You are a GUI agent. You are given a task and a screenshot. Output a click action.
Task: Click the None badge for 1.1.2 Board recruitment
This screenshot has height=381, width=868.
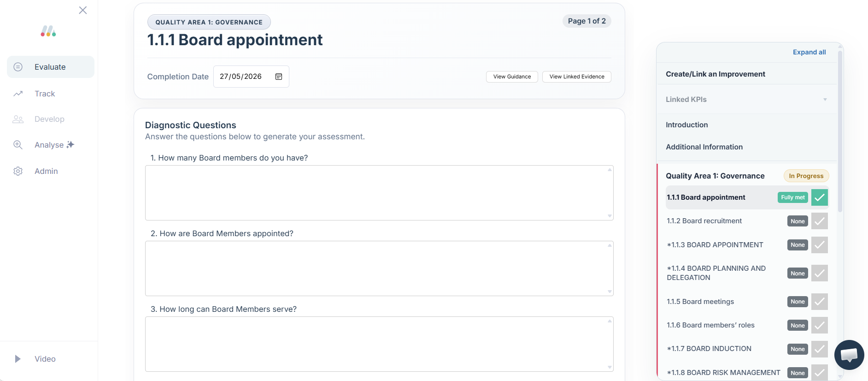[798, 221]
